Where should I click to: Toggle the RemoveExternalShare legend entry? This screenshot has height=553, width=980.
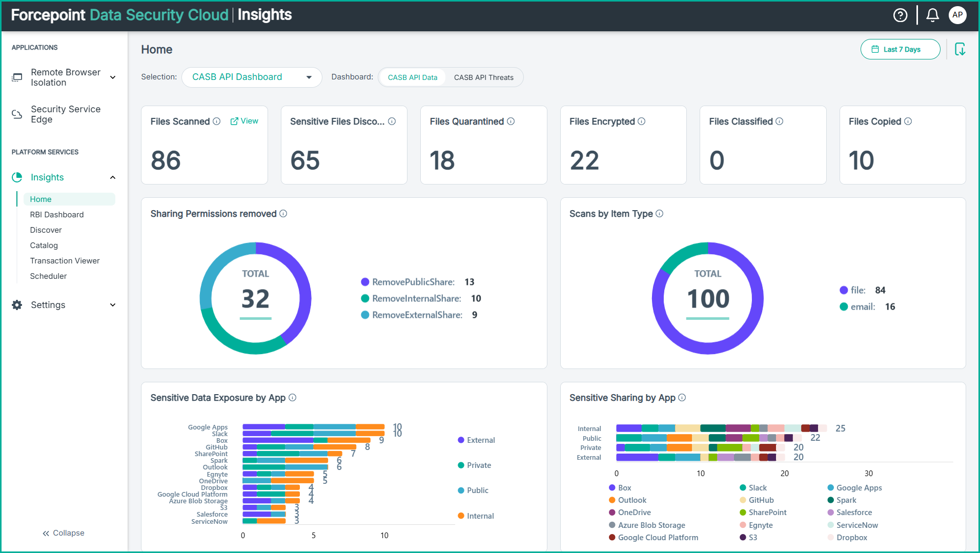(419, 315)
